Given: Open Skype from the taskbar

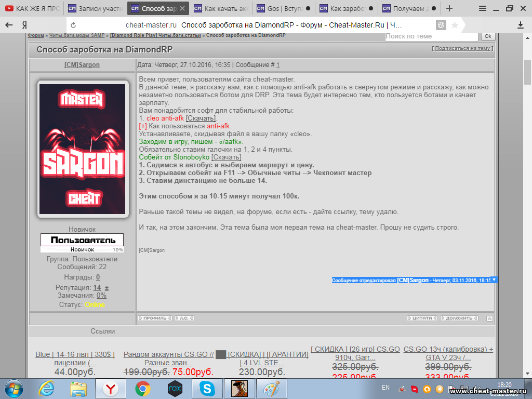Looking at the screenshot, I should [207, 388].
